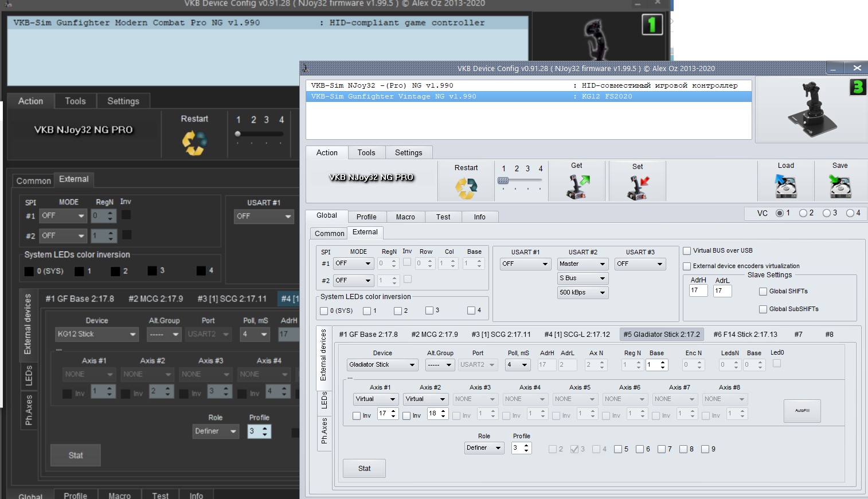This screenshot has height=499, width=868.
Task: Click the Set joystick icon
Action: pos(638,187)
